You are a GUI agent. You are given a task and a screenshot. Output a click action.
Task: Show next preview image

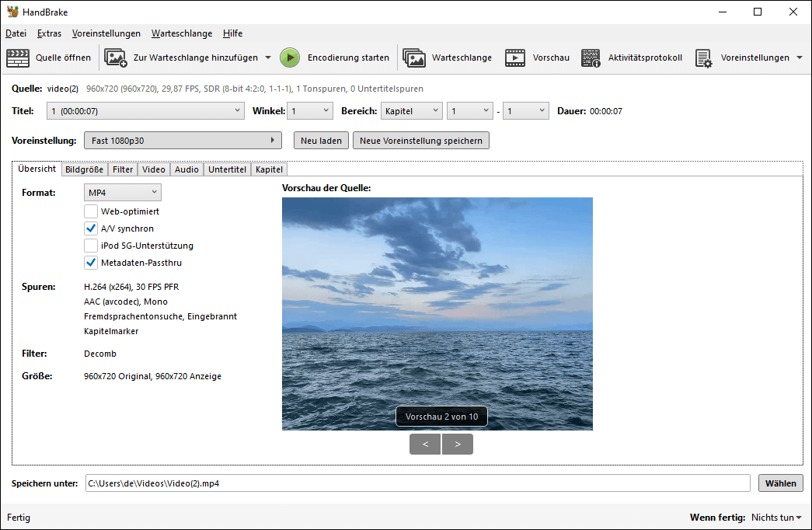458,444
